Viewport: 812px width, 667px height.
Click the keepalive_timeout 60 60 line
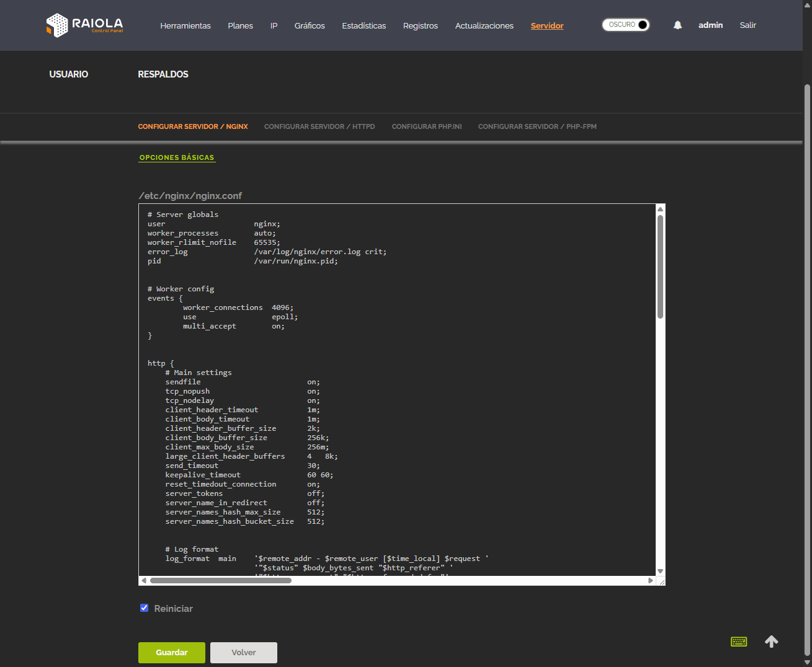249,475
